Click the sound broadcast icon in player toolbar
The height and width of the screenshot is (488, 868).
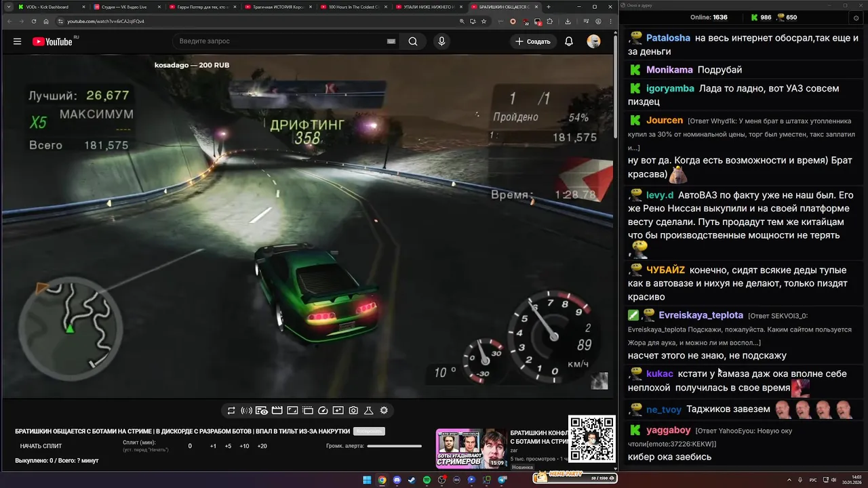(x=247, y=410)
